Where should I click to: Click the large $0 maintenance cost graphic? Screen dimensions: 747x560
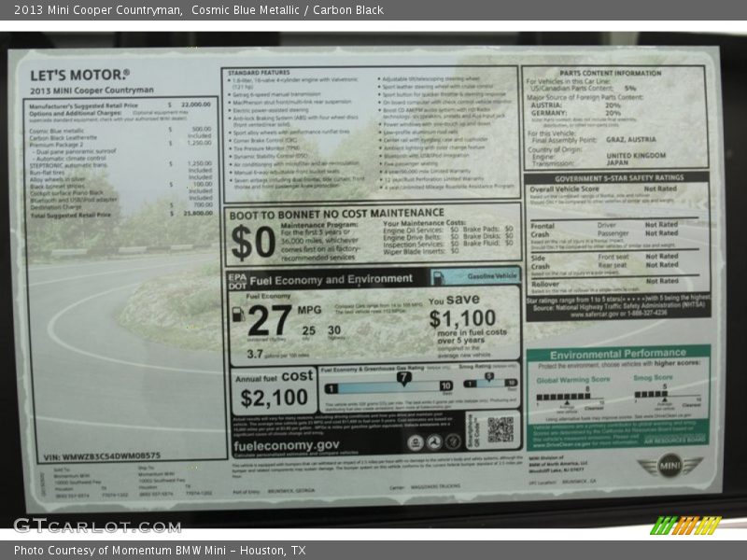pos(253,242)
